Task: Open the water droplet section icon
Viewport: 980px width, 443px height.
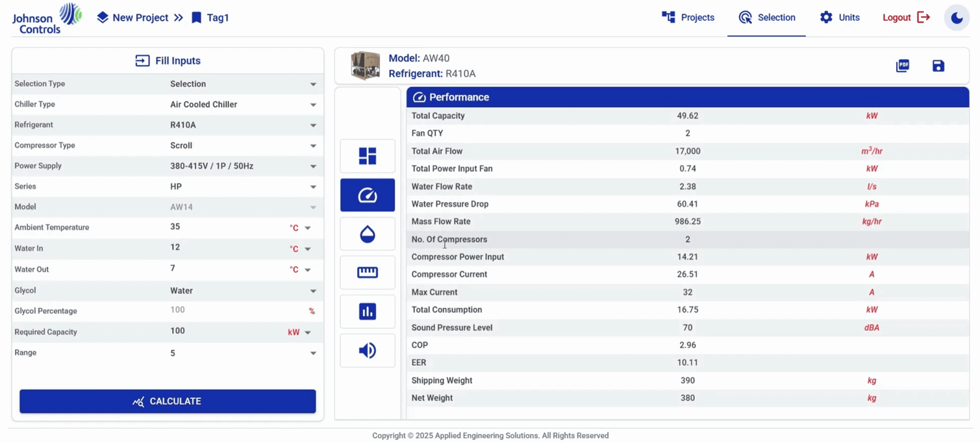Action: point(368,234)
